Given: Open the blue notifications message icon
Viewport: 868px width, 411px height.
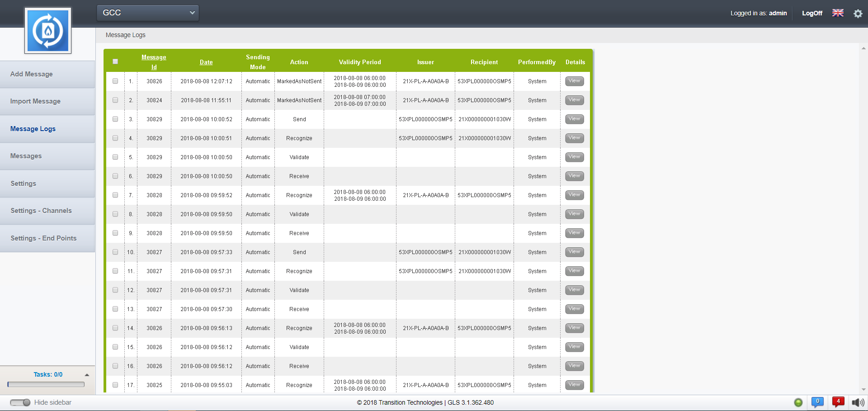Looking at the screenshot, I should tap(817, 402).
